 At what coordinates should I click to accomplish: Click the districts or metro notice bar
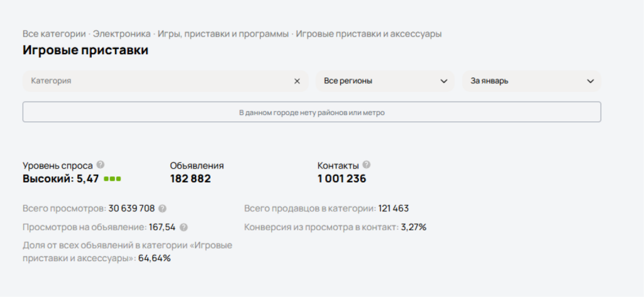pos(312,112)
